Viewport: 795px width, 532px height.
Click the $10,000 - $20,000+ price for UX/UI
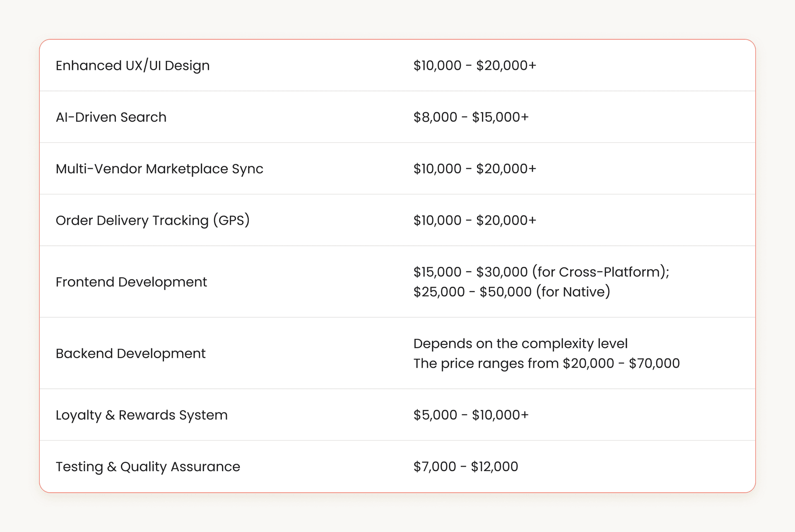click(475, 65)
